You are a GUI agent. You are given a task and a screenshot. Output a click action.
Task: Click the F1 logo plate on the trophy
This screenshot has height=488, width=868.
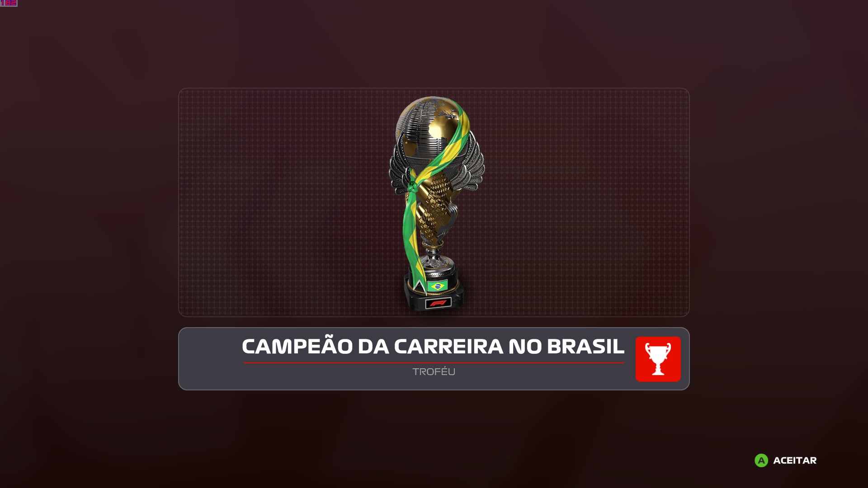(438, 303)
